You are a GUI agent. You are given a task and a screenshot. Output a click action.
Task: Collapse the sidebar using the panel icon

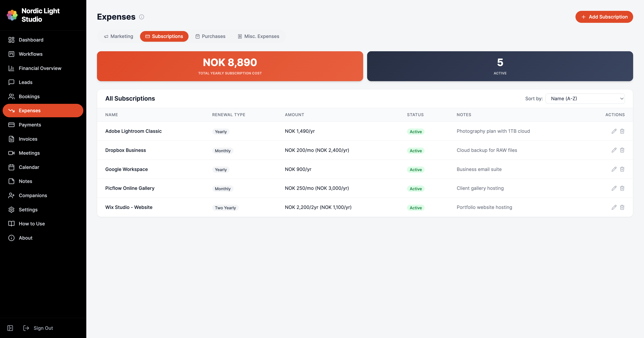pos(10,328)
